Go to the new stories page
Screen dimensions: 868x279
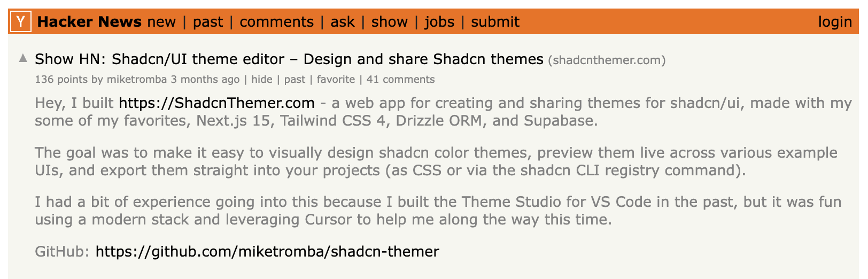coord(161,22)
